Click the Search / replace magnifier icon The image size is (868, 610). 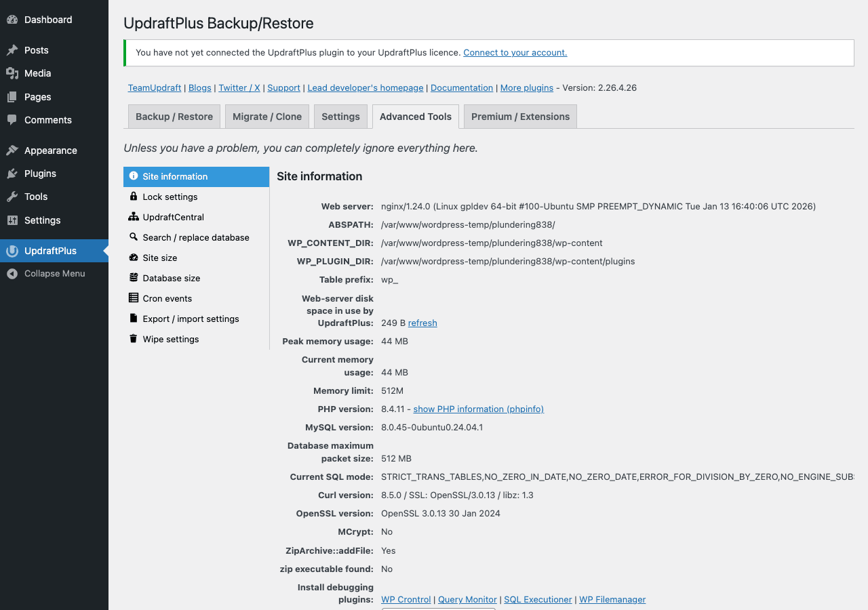tap(134, 237)
